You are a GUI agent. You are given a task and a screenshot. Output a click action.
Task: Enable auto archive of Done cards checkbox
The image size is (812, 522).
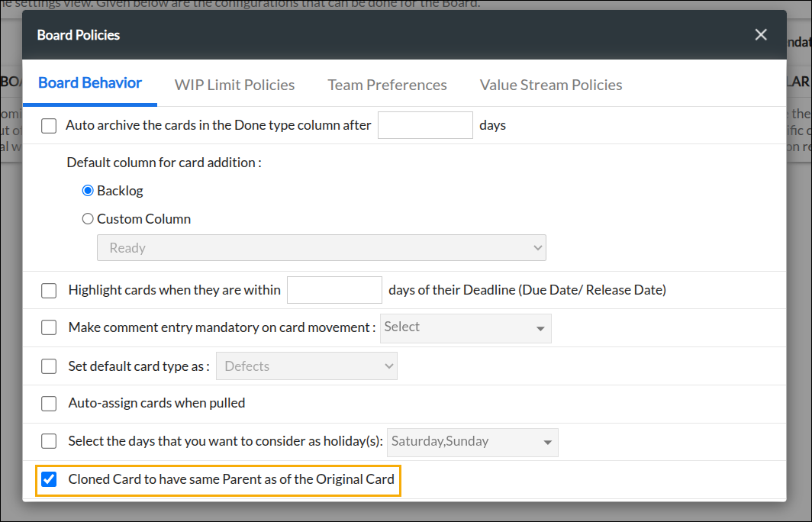pyautogui.click(x=49, y=126)
